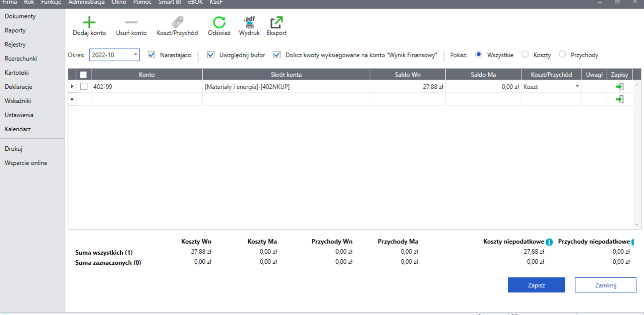Click the Zapisy column header
Screen dimensions: 644x315
(x=619, y=75)
